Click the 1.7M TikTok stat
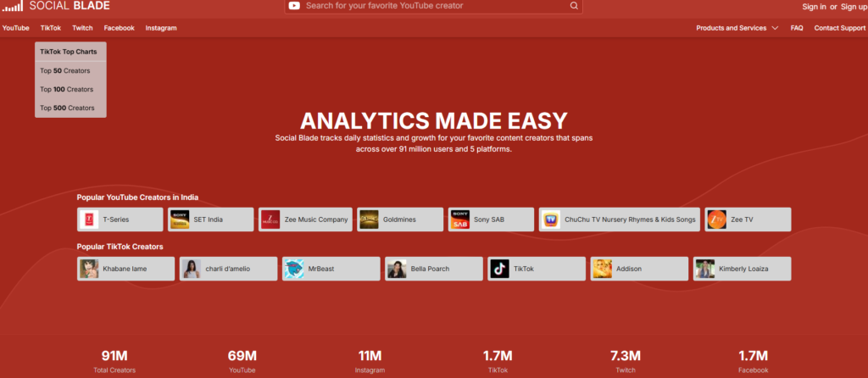Viewport: 868px width, 378px height. [498, 361]
